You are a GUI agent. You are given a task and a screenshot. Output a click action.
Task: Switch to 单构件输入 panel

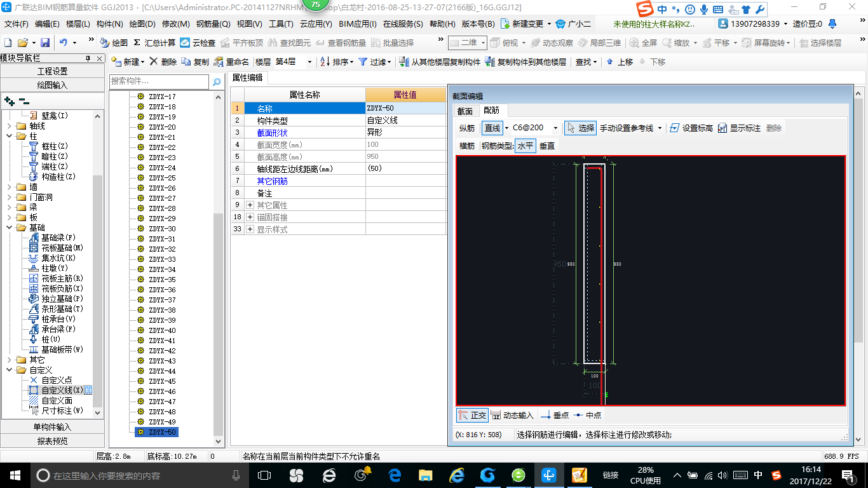point(52,427)
